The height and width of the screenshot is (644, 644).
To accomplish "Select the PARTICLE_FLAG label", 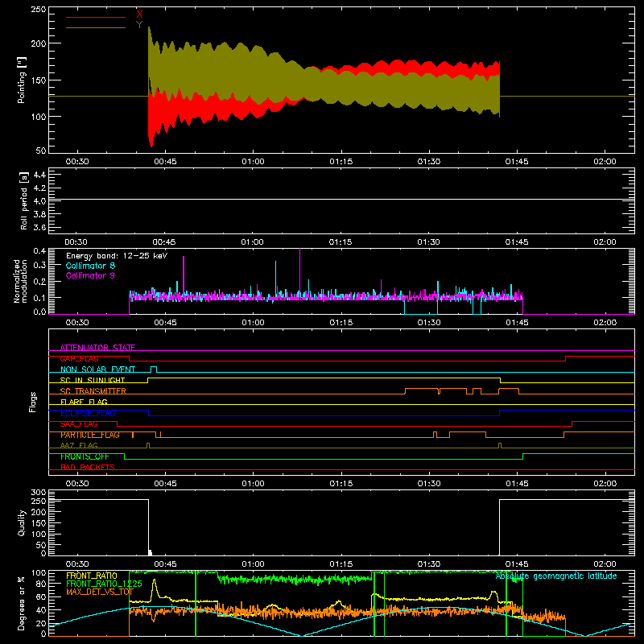I will 90,435.
